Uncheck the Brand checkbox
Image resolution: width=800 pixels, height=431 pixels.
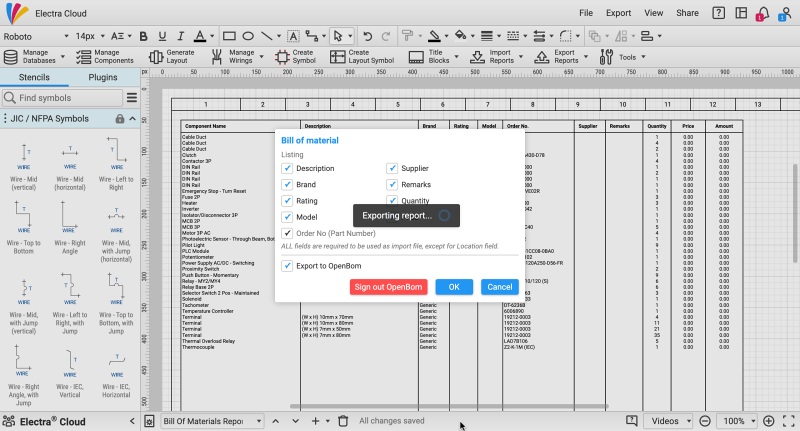pos(287,185)
